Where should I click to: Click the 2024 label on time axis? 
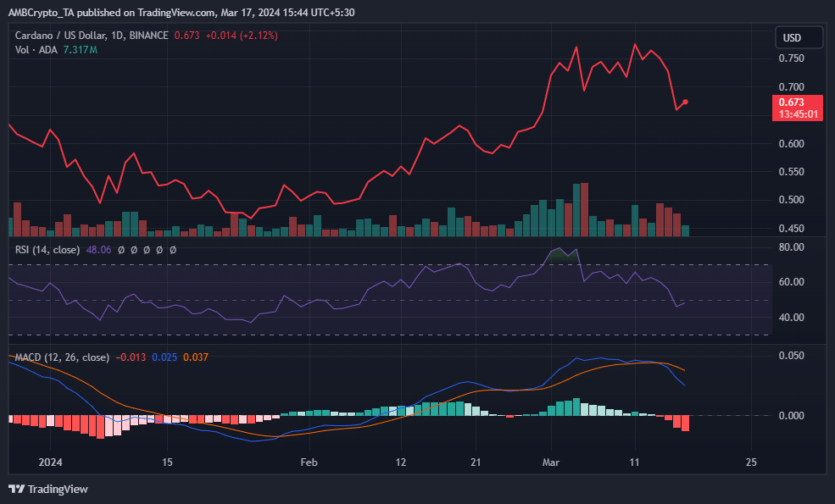coord(50,462)
